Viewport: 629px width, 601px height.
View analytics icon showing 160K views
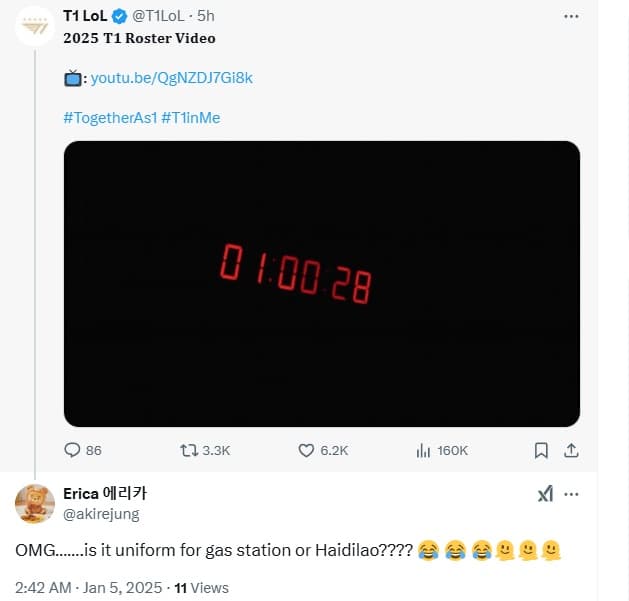[424, 450]
